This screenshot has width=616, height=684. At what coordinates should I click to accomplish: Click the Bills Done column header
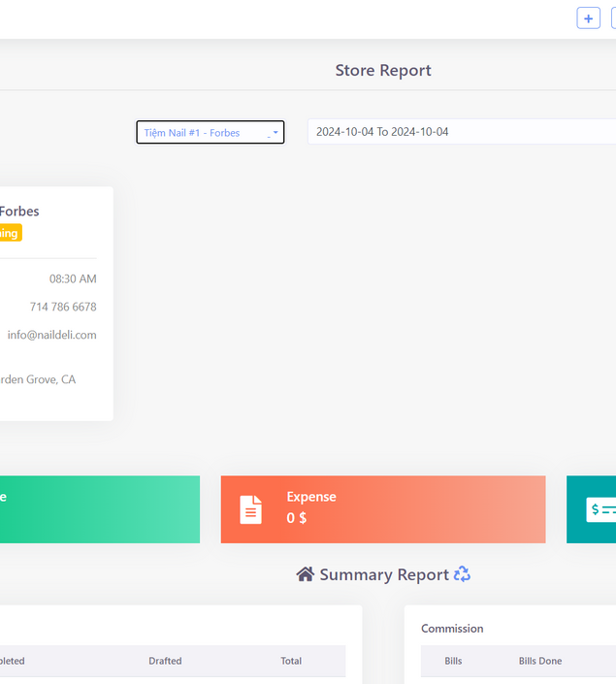pos(539,661)
